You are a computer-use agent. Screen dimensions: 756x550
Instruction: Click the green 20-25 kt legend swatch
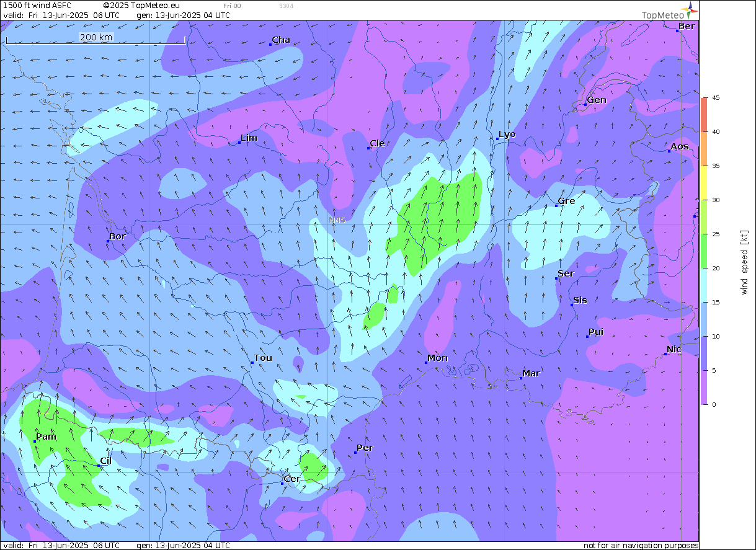[704, 251]
